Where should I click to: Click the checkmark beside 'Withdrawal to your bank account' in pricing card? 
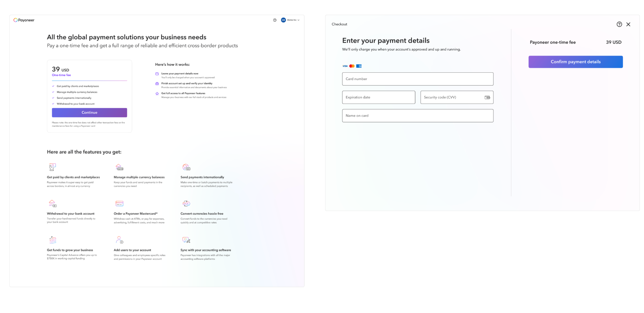(x=53, y=104)
